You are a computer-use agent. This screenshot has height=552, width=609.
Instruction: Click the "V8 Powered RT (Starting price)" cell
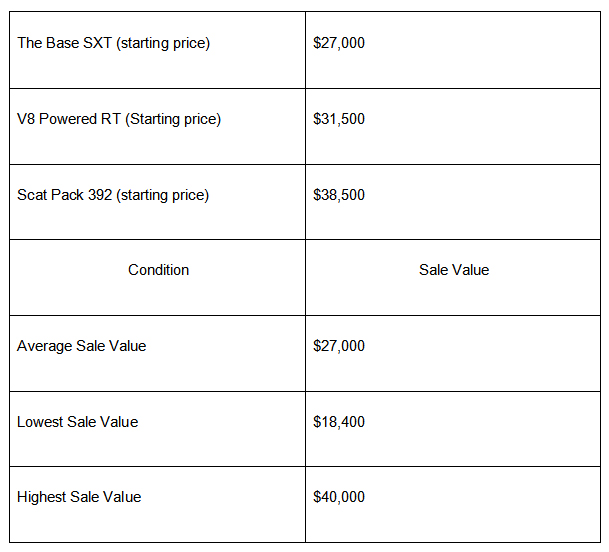click(x=119, y=119)
